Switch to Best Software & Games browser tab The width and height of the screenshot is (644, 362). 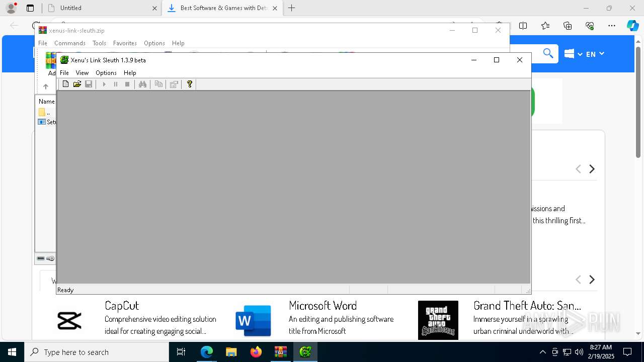223,8
